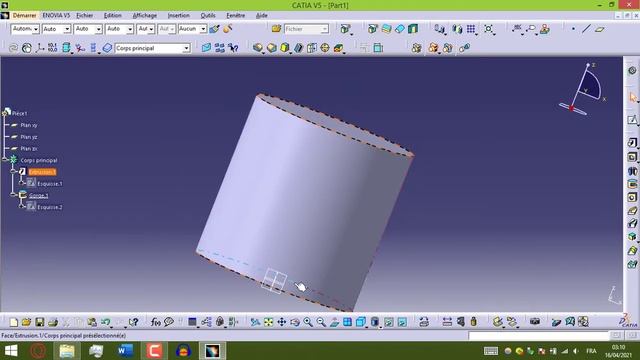The height and width of the screenshot is (360, 640).
Task: Click the fit-to-selection frame icon
Action: point(488,29)
